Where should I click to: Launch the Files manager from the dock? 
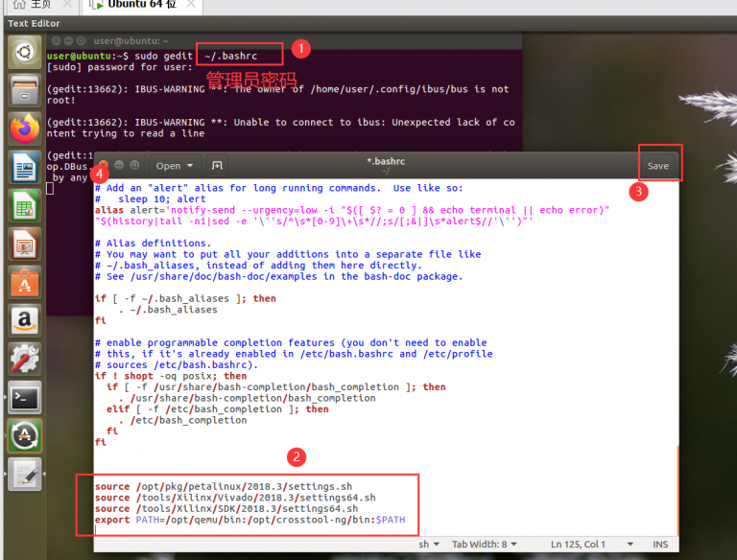point(24,91)
